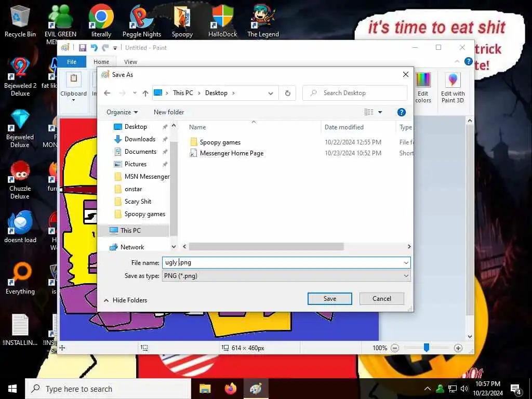
Task: Click Paint taskbar icon
Action: pyautogui.click(x=256, y=389)
